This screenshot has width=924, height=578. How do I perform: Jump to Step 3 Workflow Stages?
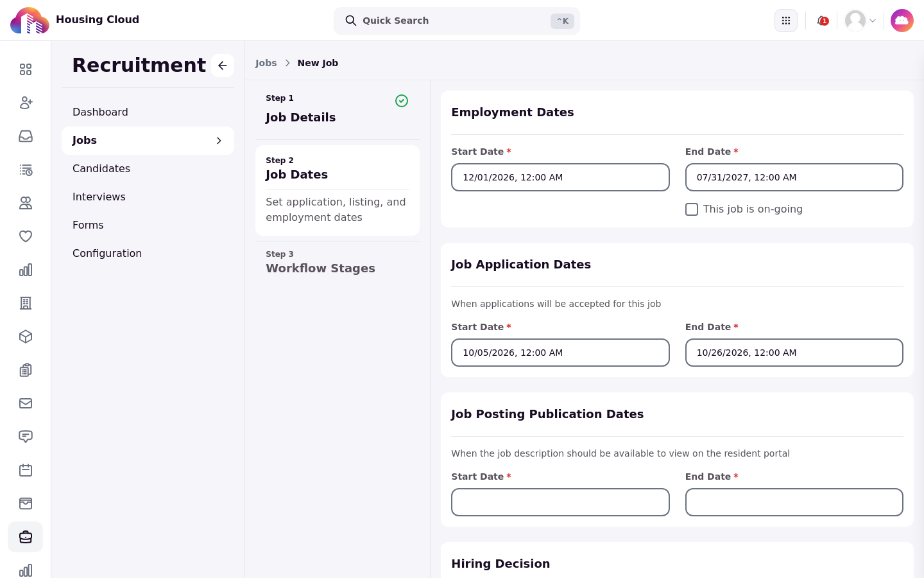tap(338, 262)
